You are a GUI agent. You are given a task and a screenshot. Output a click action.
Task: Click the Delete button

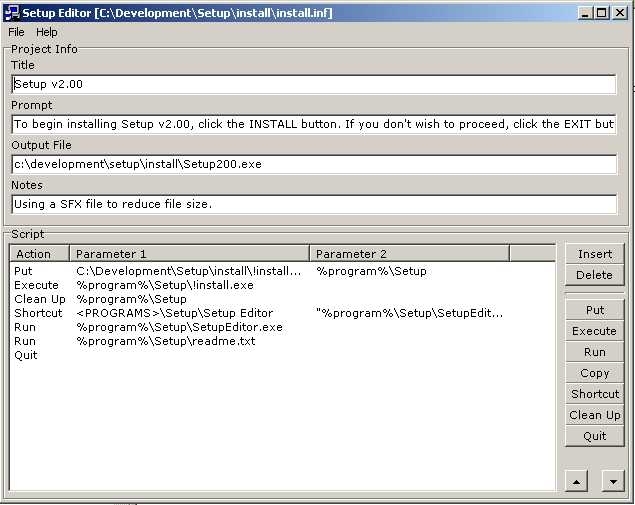coord(595,275)
